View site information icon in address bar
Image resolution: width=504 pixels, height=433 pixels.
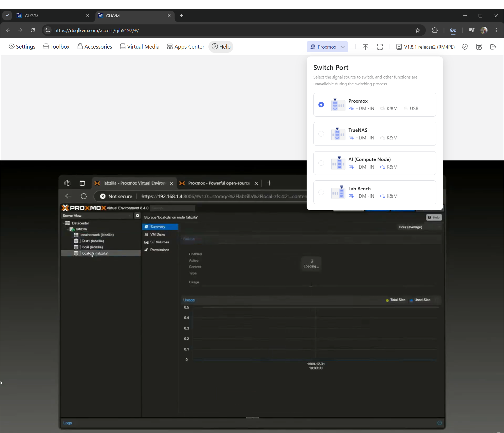click(48, 30)
